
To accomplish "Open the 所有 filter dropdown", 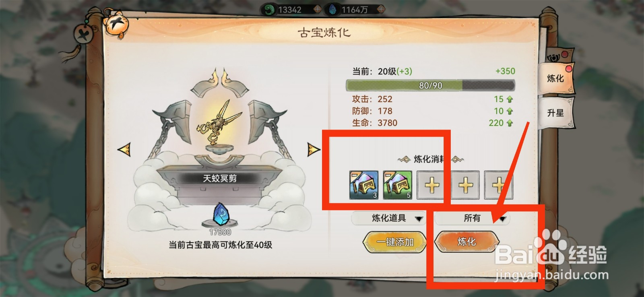I will 473,218.
